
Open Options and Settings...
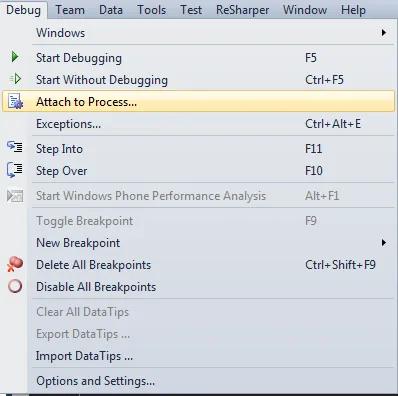coord(198,381)
